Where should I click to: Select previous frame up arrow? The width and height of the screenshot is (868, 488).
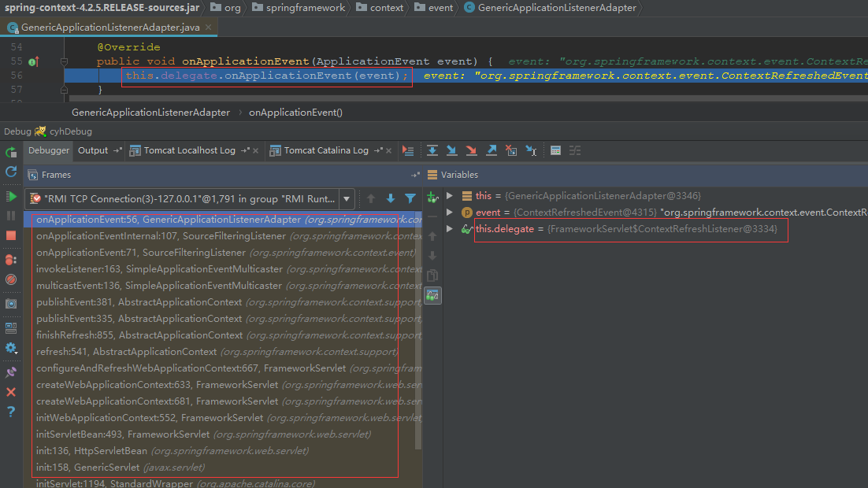point(371,198)
